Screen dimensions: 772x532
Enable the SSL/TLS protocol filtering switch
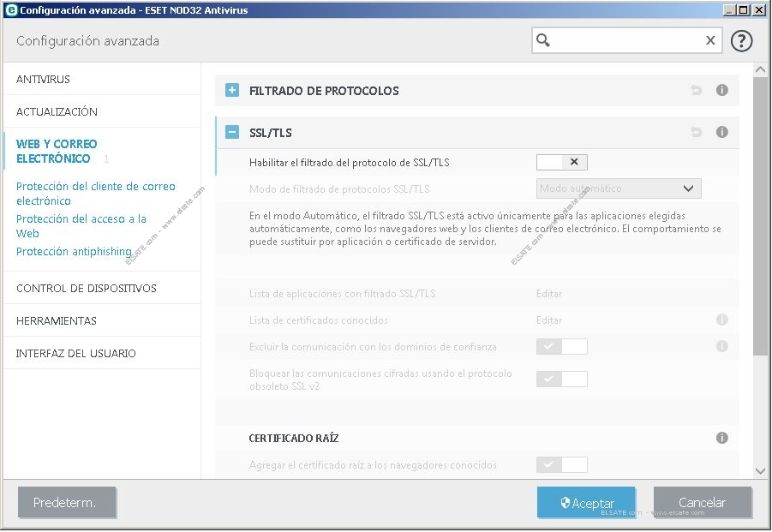562,162
